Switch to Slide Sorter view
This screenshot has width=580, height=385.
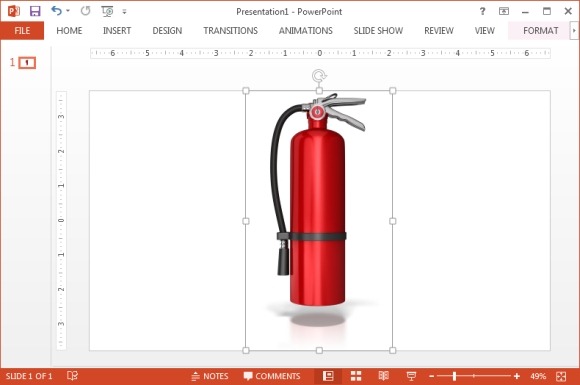click(356, 376)
